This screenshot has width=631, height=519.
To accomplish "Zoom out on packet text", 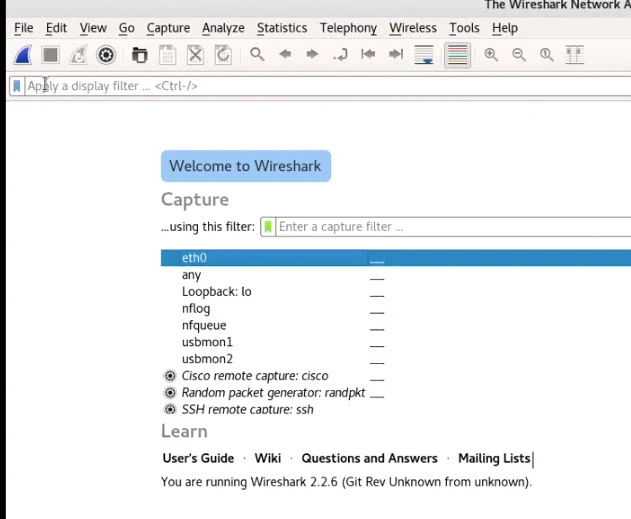I will click(519, 55).
